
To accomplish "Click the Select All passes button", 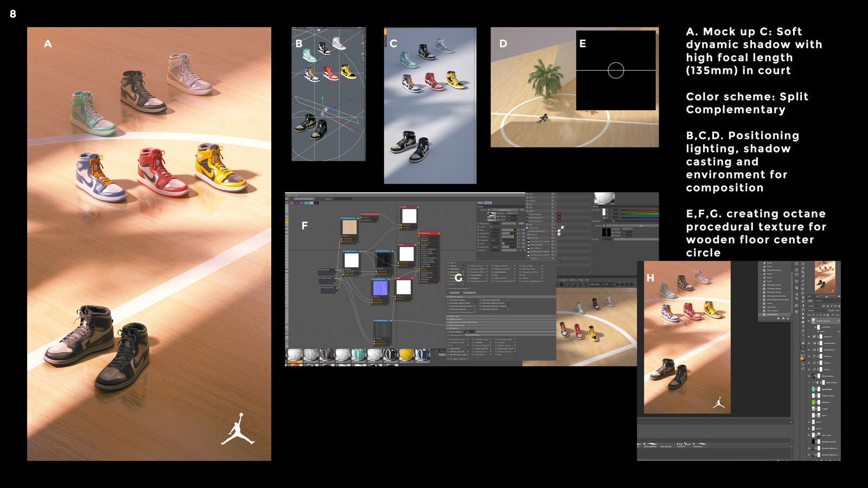I will [455, 293].
